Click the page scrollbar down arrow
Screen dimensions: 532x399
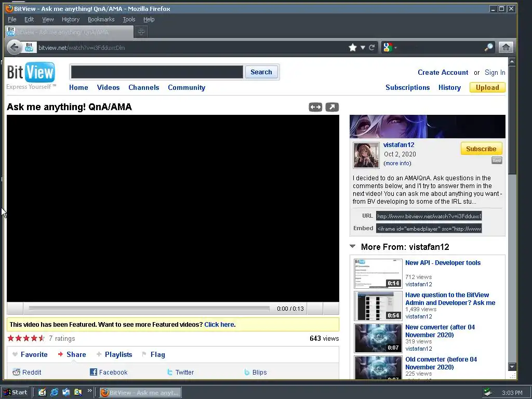512,367
